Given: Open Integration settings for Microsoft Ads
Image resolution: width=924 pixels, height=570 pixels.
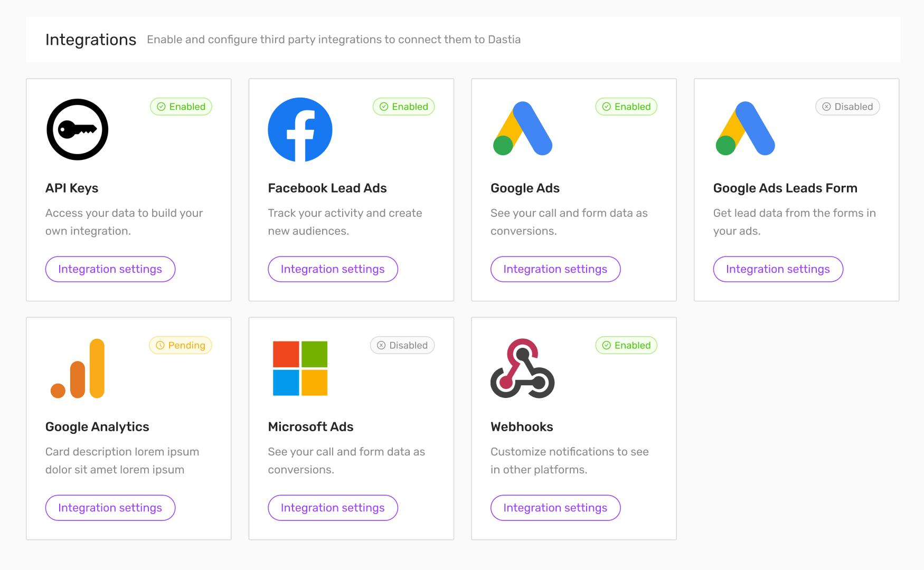Looking at the screenshot, I should coord(333,508).
